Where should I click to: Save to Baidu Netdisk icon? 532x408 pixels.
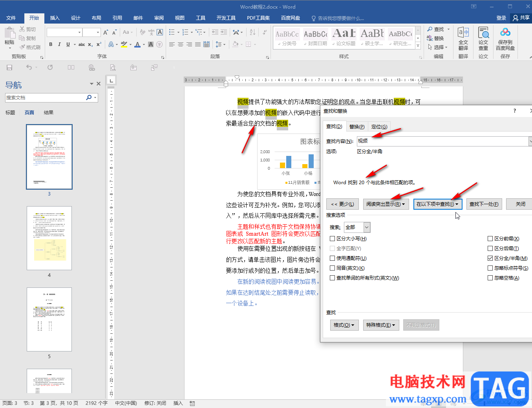coord(505,39)
